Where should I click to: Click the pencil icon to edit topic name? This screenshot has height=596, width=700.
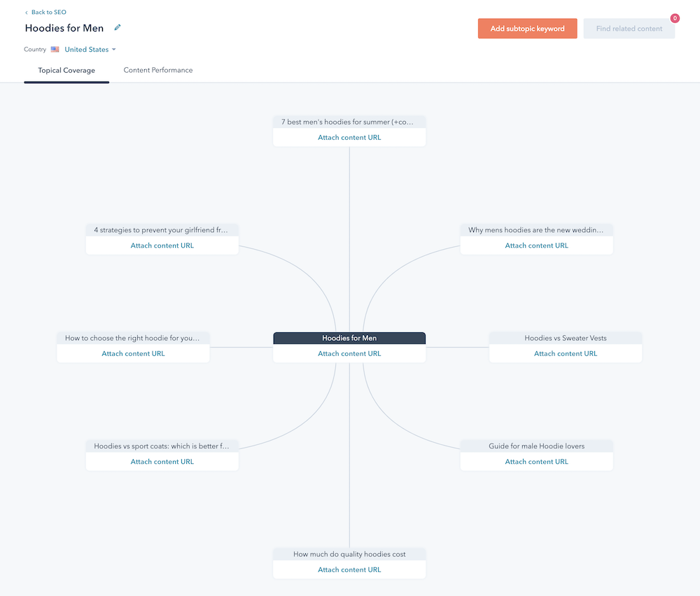coord(117,27)
